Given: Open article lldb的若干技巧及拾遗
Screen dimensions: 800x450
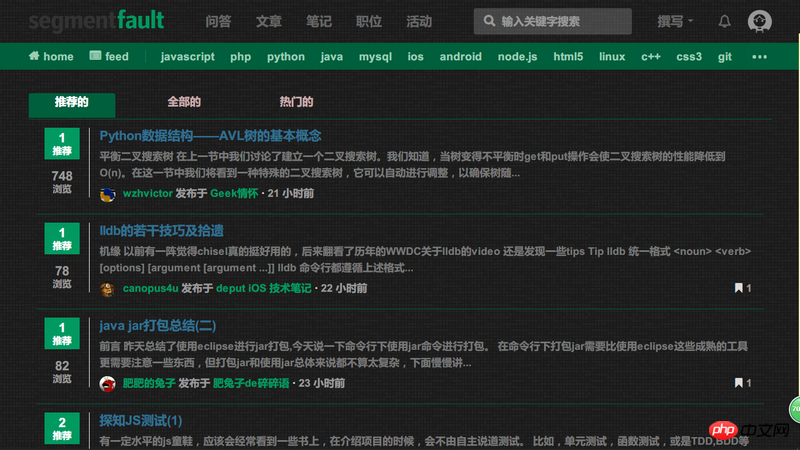Looking at the screenshot, I should [x=161, y=231].
